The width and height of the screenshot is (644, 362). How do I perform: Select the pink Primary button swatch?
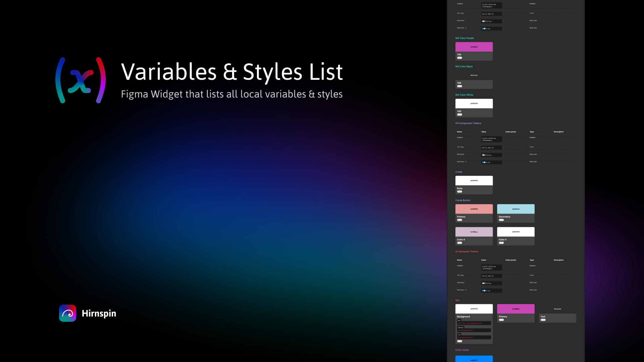click(x=474, y=209)
